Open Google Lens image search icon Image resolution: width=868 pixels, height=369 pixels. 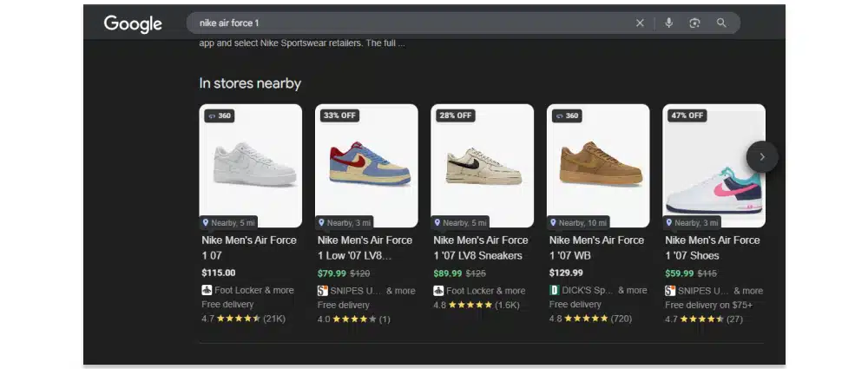pyautogui.click(x=694, y=23)
